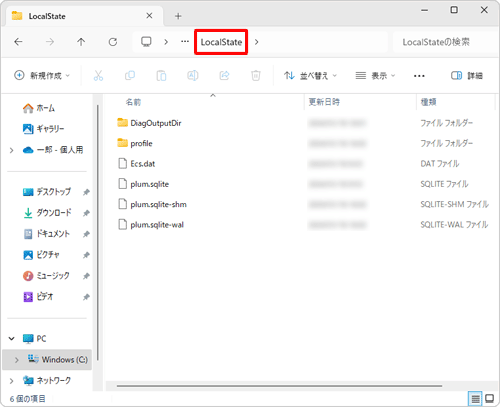Go back with the left arrow button
This screenshot has height=407, width=500.
pos(18,42)
